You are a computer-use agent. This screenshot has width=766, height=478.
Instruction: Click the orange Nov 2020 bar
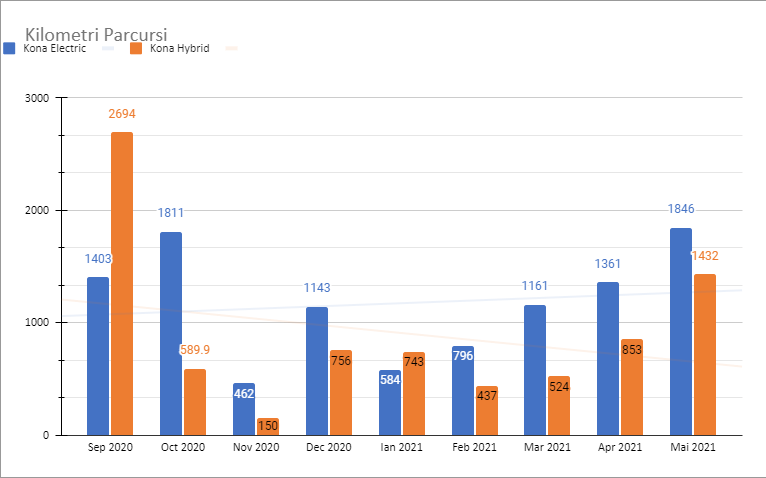point(268,427)
